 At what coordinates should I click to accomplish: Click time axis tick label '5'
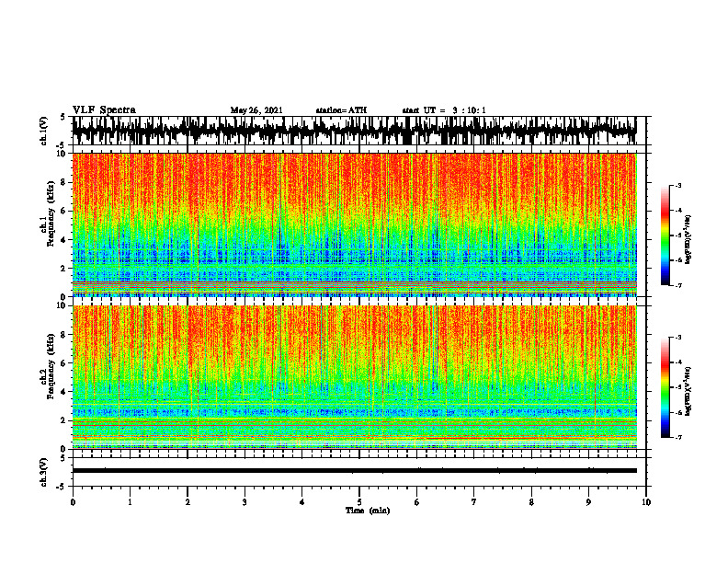[x=359, y=502]
